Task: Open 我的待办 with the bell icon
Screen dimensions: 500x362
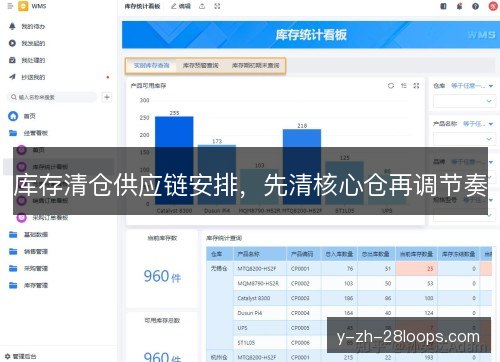Action: [x=28, y=26]
